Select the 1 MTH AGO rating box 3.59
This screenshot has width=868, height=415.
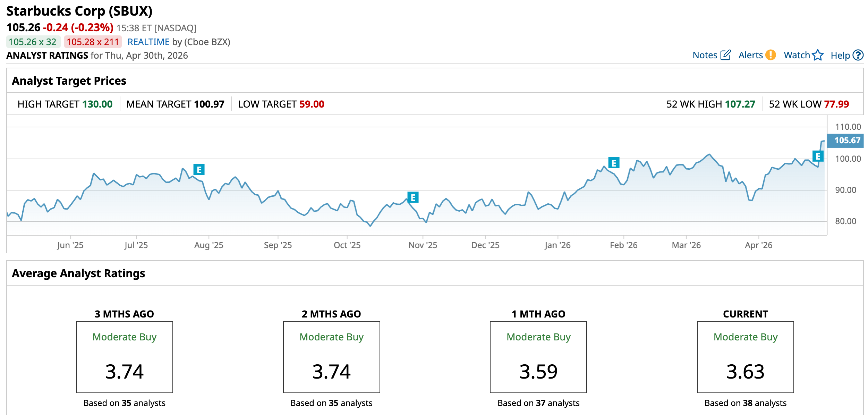538,357
